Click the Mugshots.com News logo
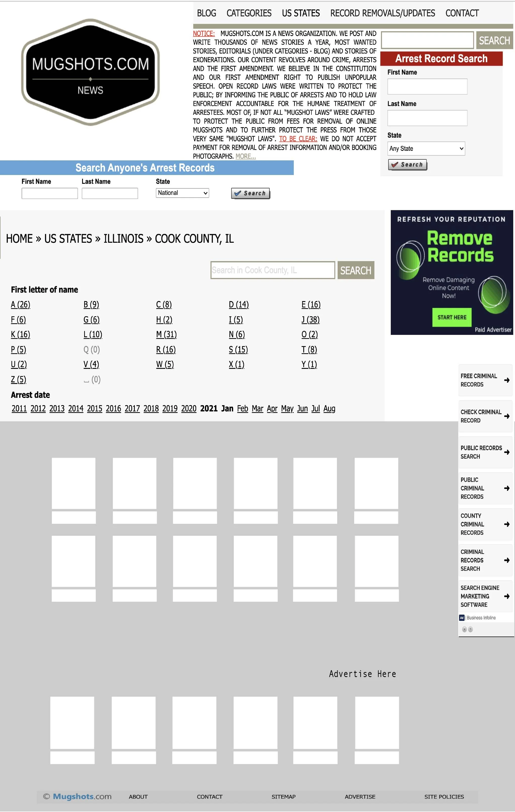Image resolution: width=515 pixels, height=812 pixels. (90, 72)
